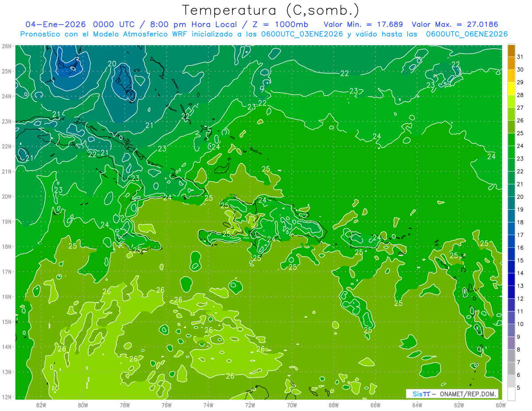Click the color legend label '12'
This screenshot has height=411, width=532.
coord(520,298)
